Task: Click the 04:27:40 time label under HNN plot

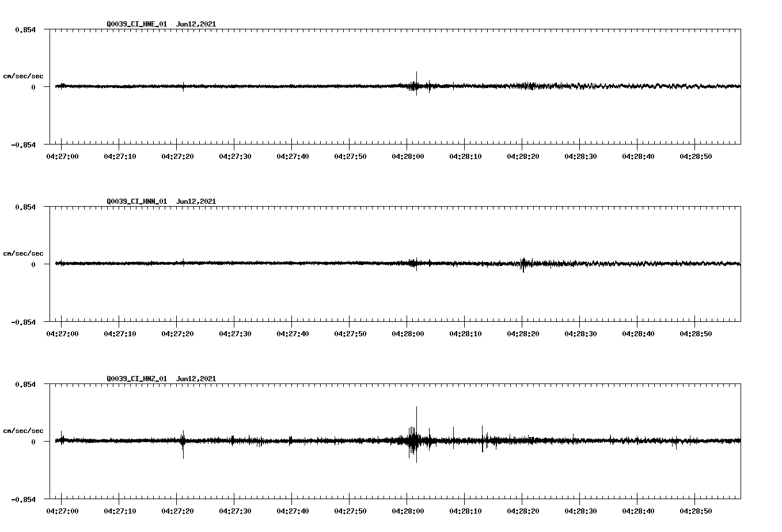Action: [293, 334]
